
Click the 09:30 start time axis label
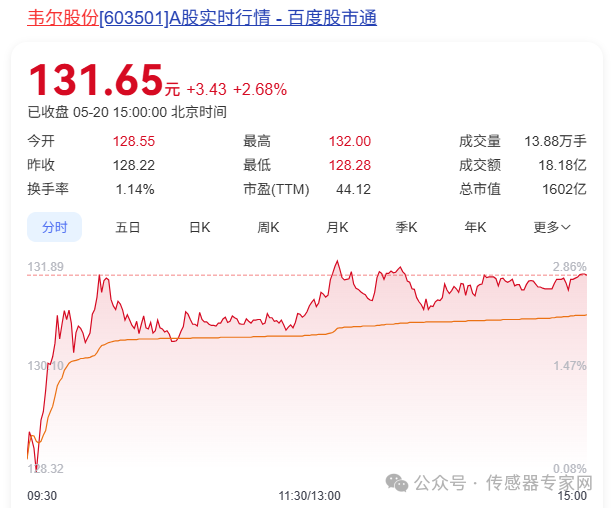tap(41, 495)
